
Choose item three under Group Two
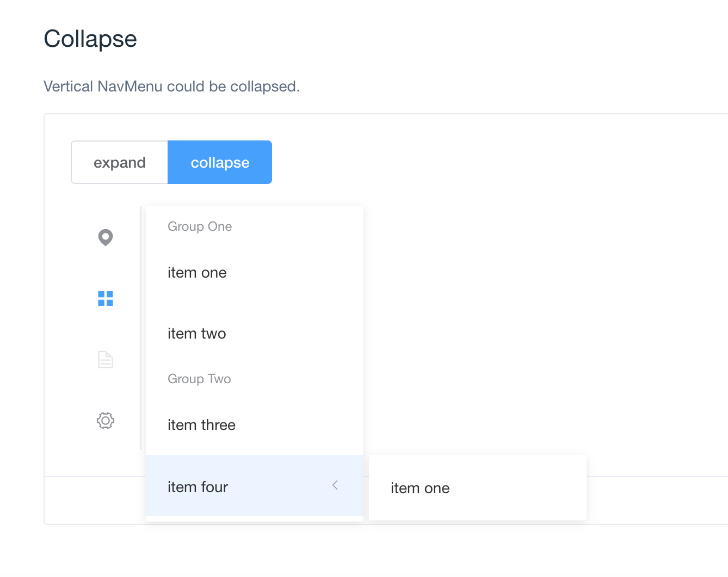(x=201, y=425)
